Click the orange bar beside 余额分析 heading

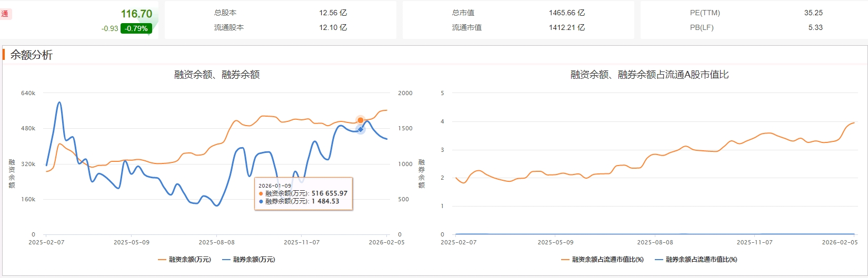click(4, 55)
